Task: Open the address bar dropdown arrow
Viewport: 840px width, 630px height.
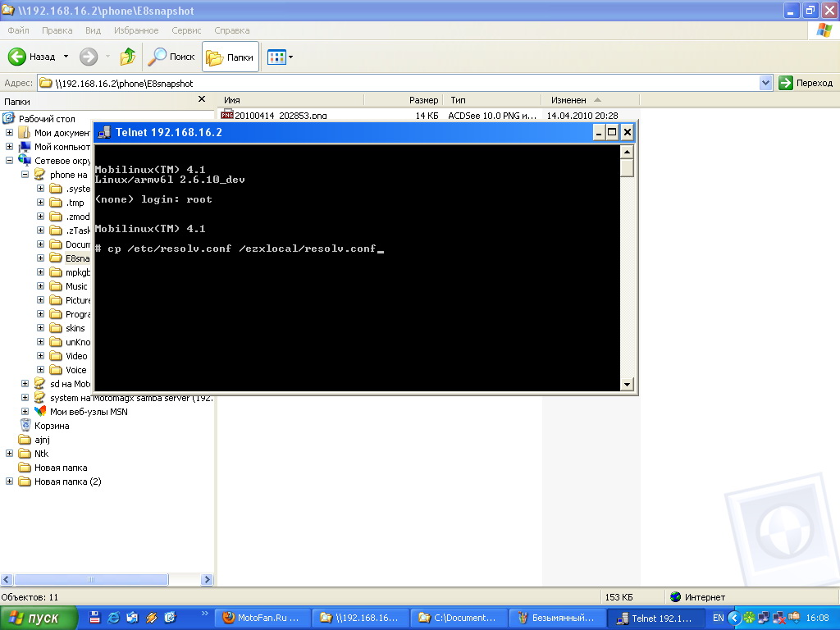Action: click(765, 83)
